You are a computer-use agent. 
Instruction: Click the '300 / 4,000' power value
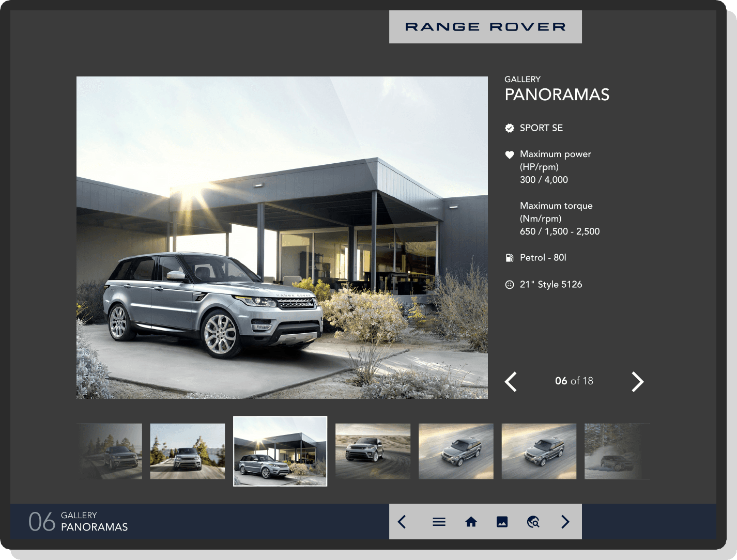click(x=544, y=180)
